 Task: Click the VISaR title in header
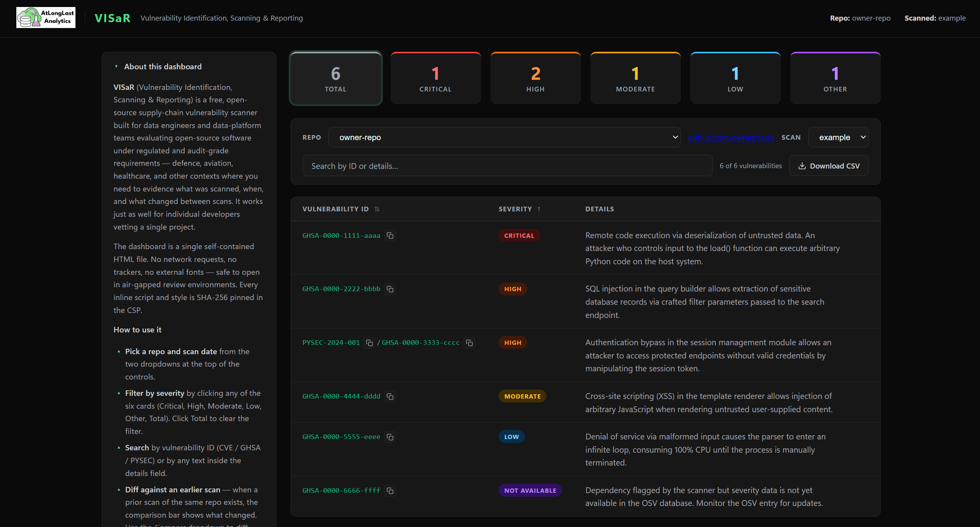point(112,18)
